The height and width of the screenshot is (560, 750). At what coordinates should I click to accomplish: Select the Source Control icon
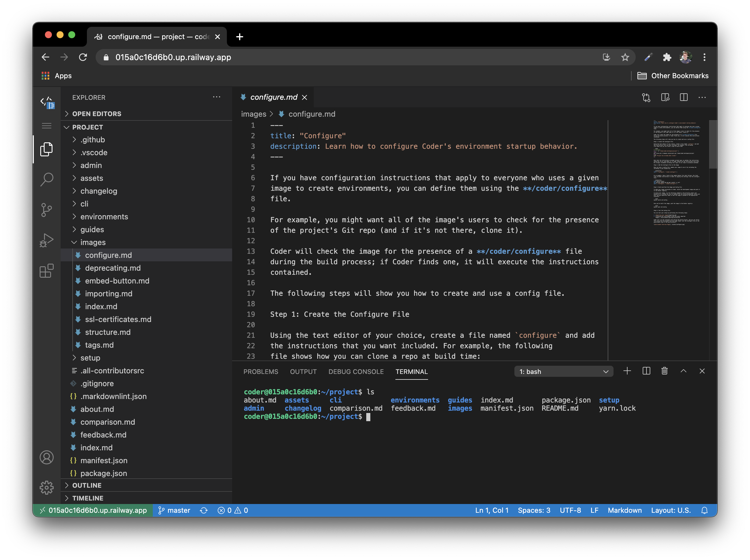coord(47,210)
